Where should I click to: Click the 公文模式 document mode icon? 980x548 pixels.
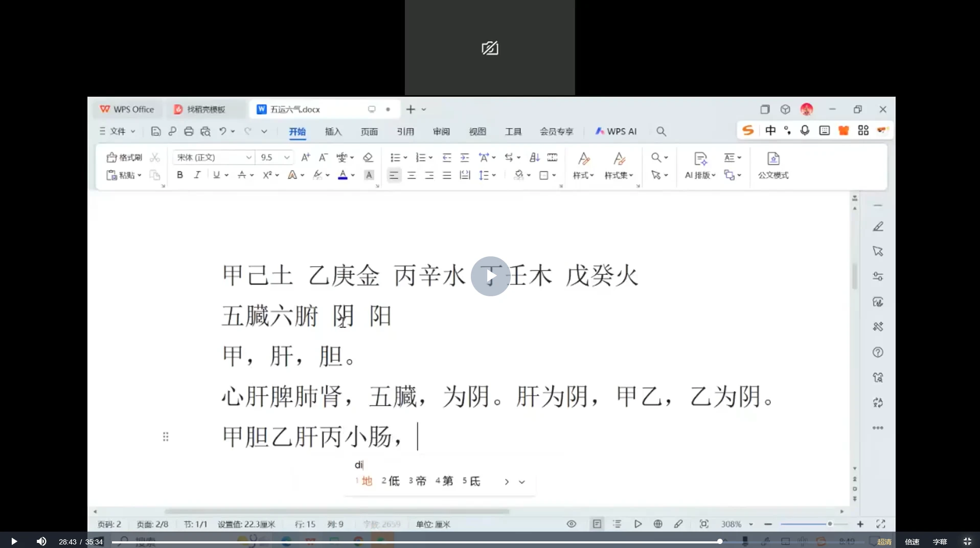773,165
